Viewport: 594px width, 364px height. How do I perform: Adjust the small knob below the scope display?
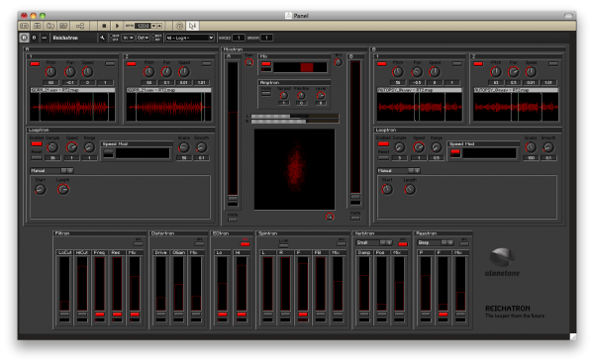click(x=330, y=217)
